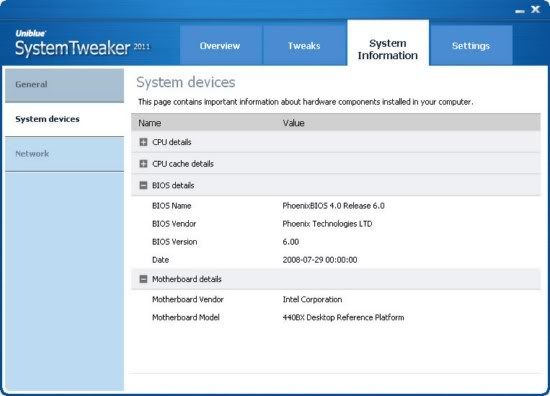550x396 pixels.
Task: Select the Motherboard Vendor row label
Action: point(188,300)
